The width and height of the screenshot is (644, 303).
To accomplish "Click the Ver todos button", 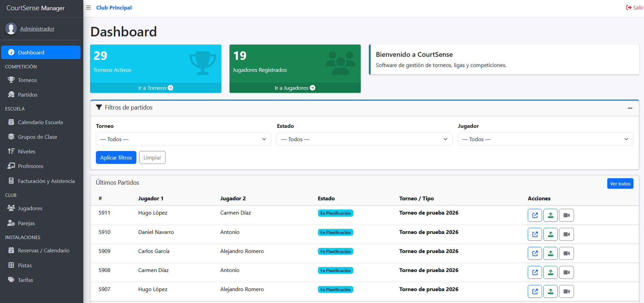I will click(x=620, y=184).
